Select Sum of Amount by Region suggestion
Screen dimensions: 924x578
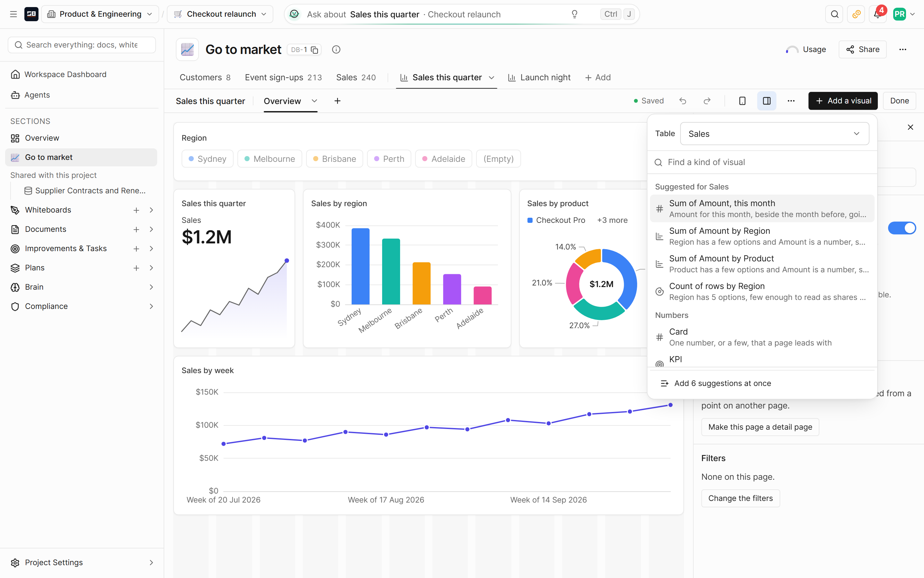(x=762, y=236)
